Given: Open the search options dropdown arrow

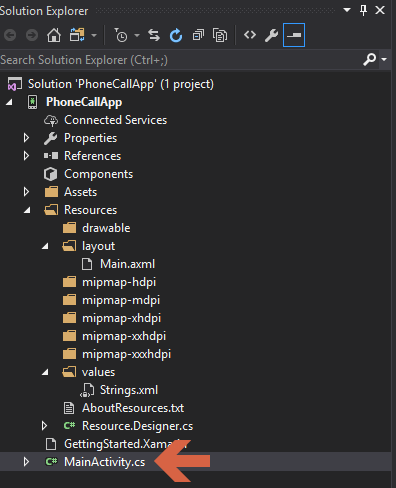Looking at the screenshot, I should [384, 59].
